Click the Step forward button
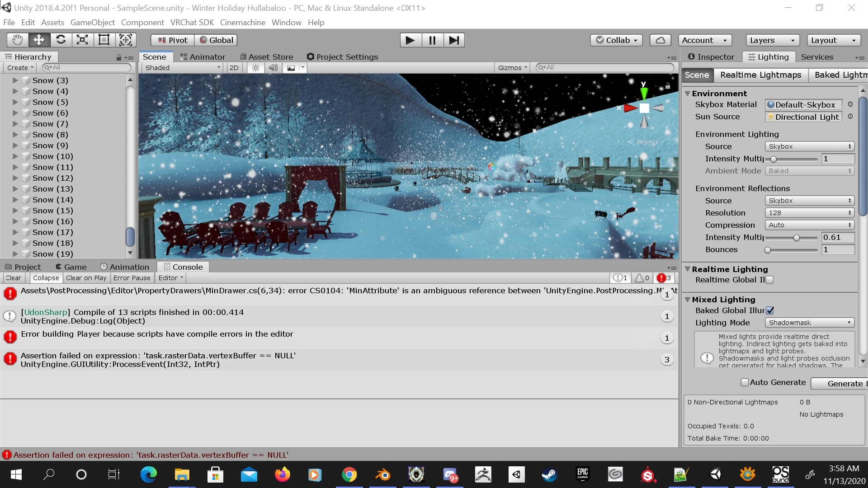This screenshot has height=488, width=868. 454,40
